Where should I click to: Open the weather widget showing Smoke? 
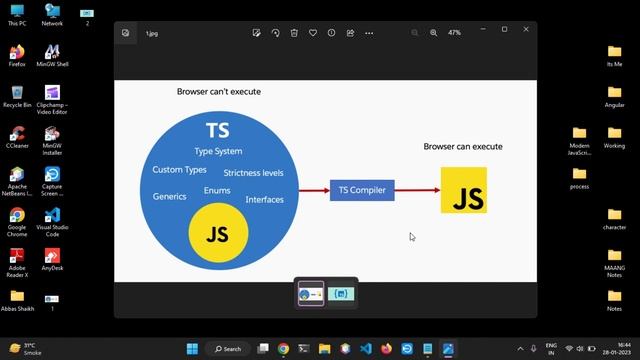pyautogui.click(x=25, y=349)
